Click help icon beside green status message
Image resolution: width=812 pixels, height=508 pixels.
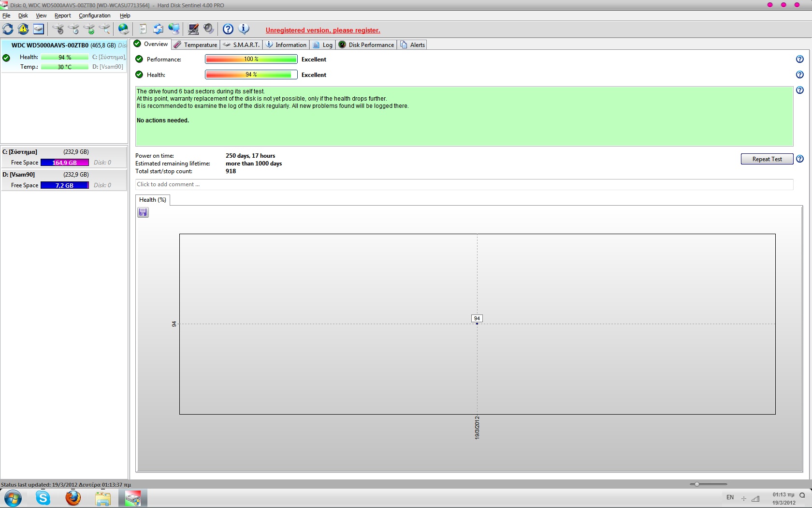click(x=800, y=90)
